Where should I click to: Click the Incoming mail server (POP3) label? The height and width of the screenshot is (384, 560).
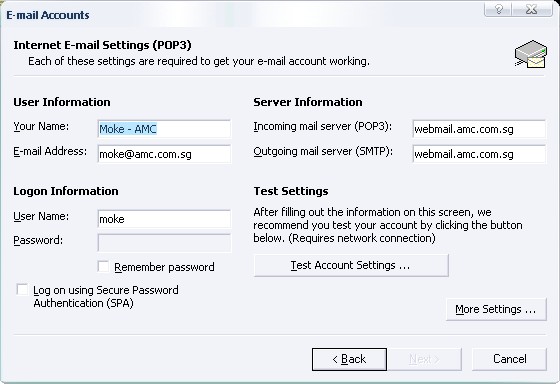click(322, 127)
